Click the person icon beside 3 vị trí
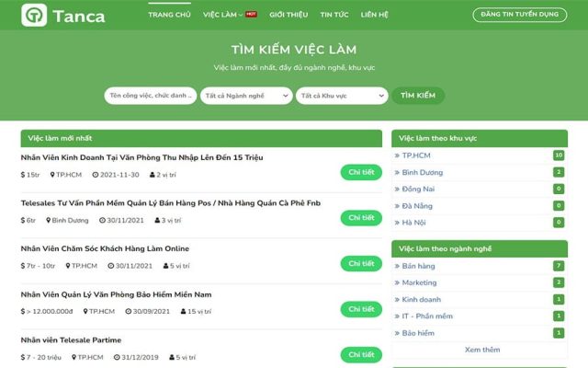588x368 pixels. pos(157,220)
